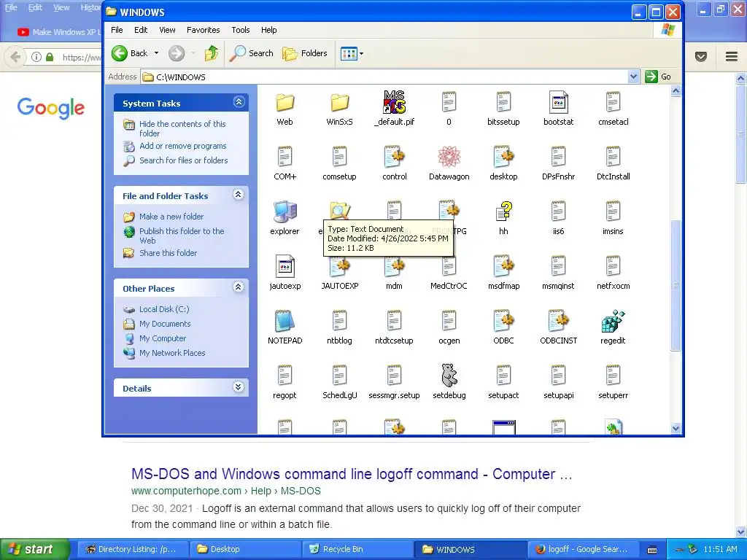Viewport: 747px width, 560px height.
Task: Go to My Network Places
Action: [172, 354]
